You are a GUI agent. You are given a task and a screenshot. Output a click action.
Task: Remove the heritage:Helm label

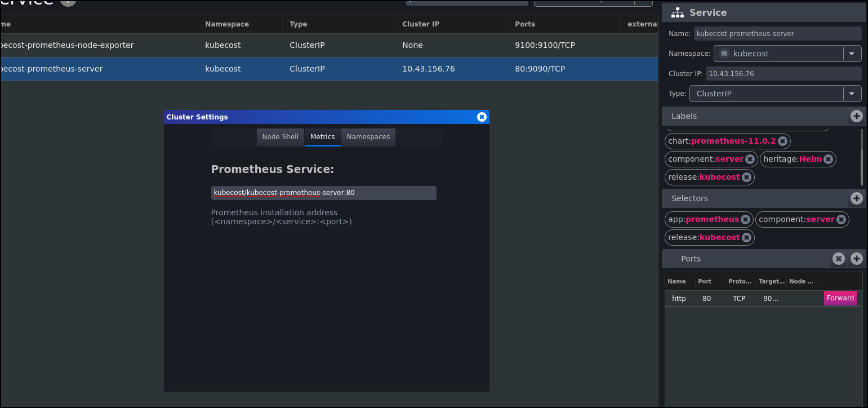point(828,159)
